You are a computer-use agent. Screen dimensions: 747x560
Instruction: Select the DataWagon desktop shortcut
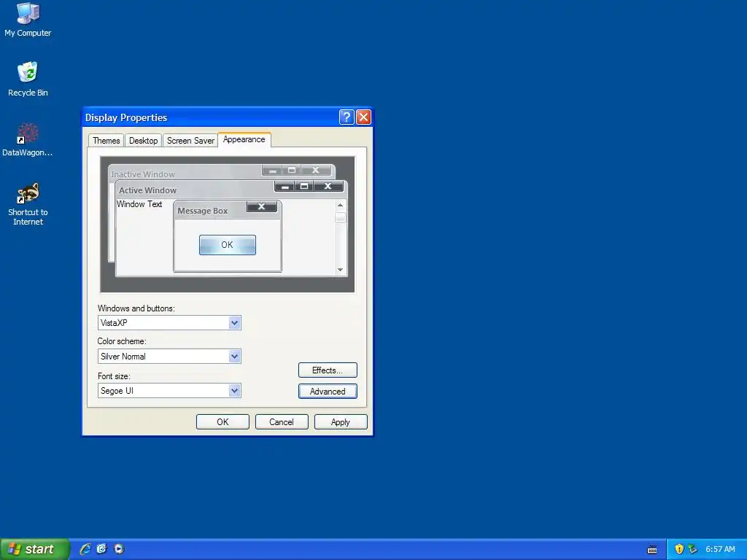[28, 139]
